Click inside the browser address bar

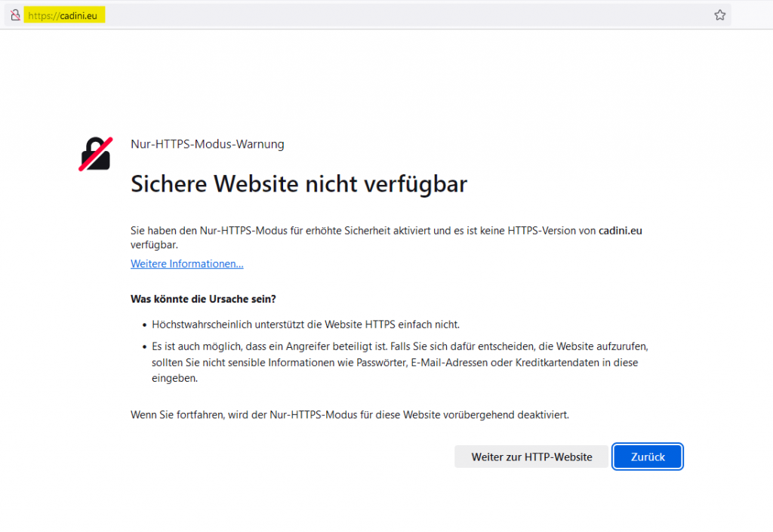(302, 14)
